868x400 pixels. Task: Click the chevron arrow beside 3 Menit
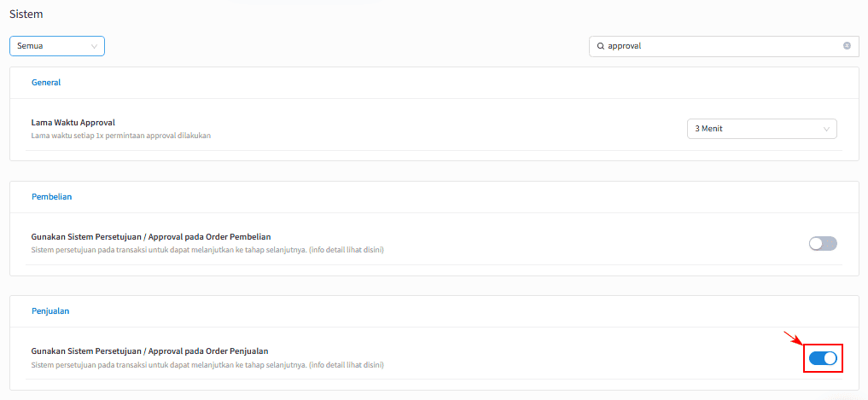(826, 129)
